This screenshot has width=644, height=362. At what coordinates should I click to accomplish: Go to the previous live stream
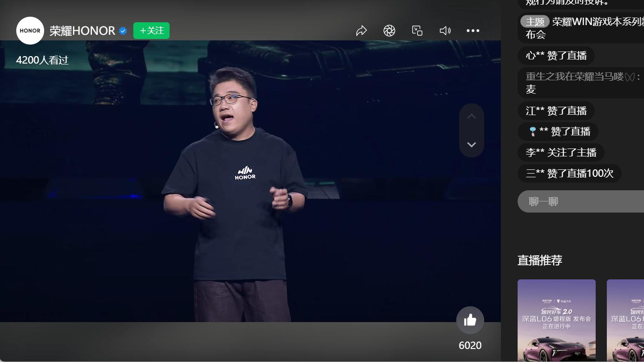pyautogui.click(x=472, y=116)
